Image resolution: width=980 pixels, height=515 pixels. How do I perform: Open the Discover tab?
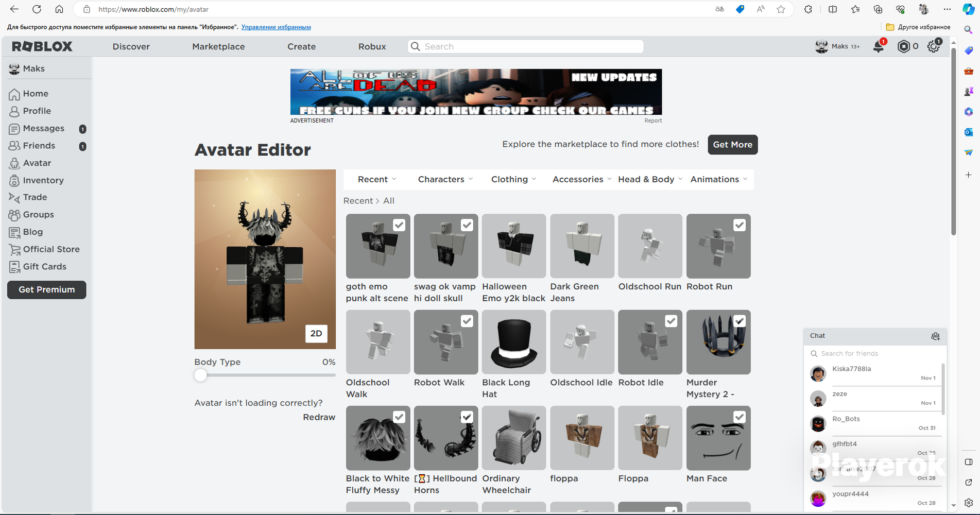tap(131, 46)
